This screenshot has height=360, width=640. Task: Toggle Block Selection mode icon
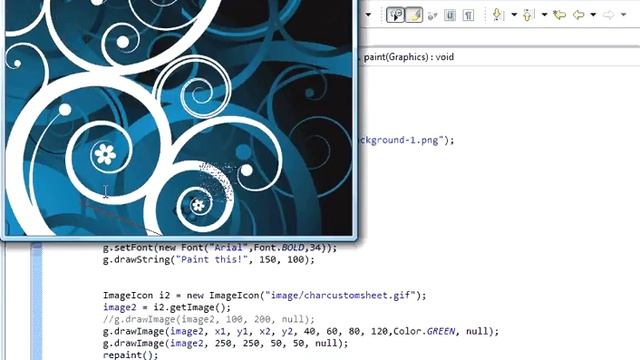[x=450, y=16]
